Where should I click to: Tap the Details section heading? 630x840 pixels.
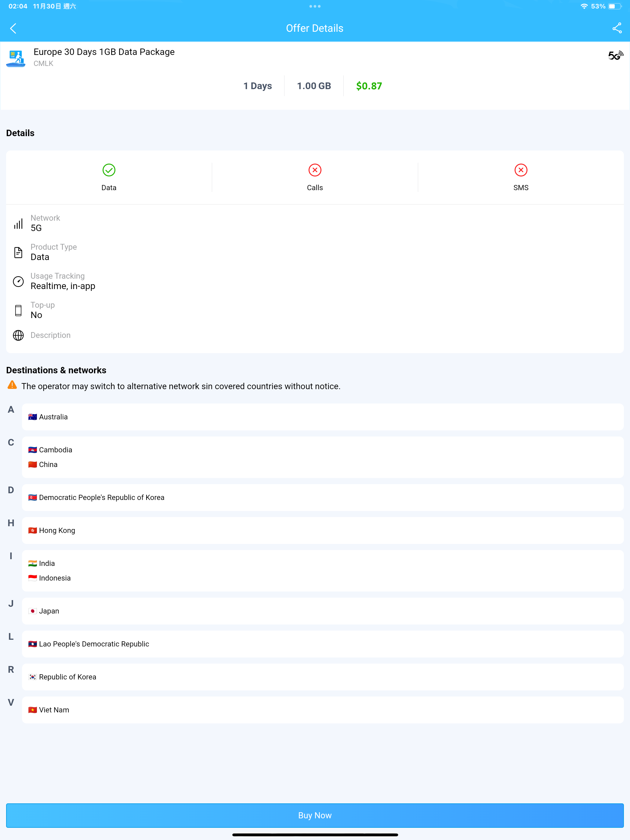tap(20, 133)
